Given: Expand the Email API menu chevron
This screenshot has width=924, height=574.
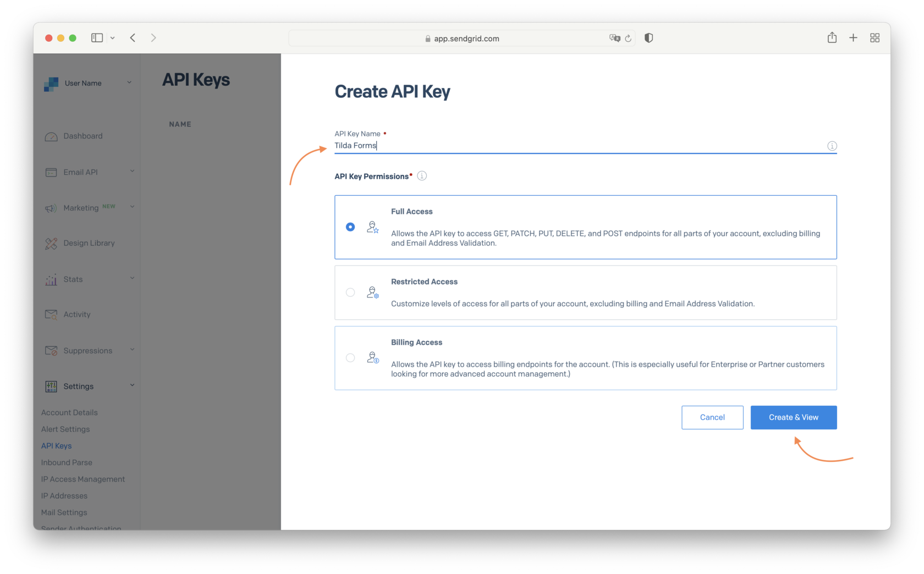Looking at the screenshot, I should point(132,172).
